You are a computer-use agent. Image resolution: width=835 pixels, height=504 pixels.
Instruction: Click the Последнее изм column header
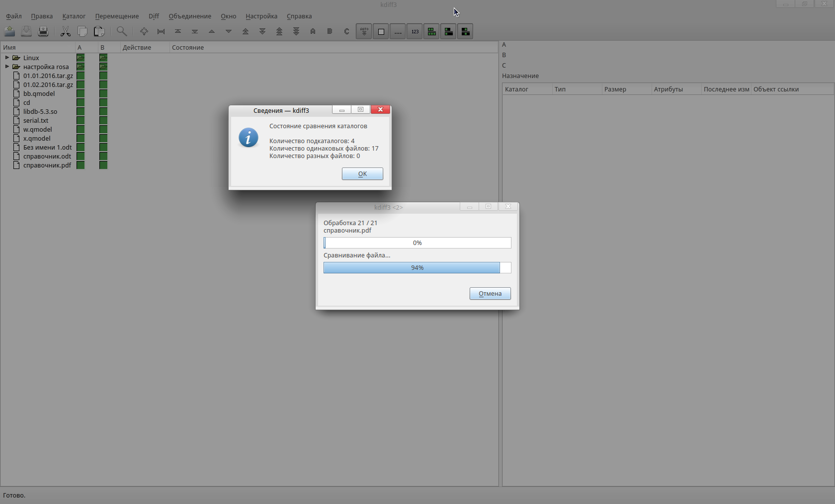coord(726,89)
